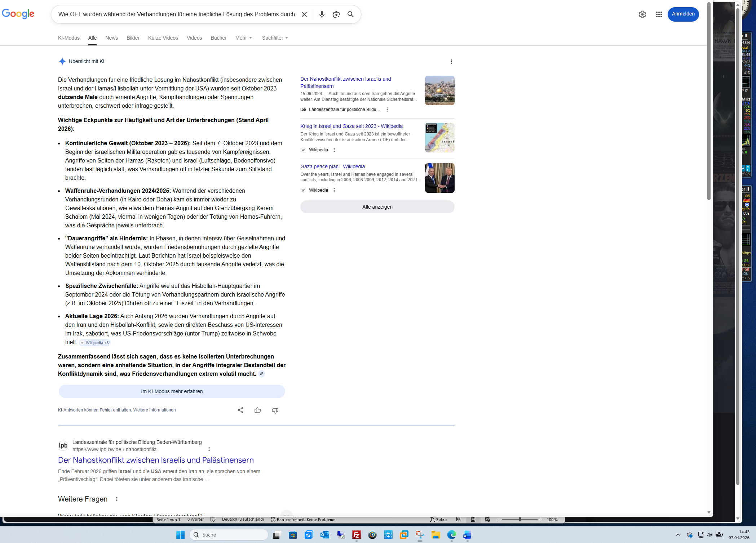This screenshot has width=756, height=543.
Task: Click the voice search microphone icon
Action: [x=322, y=14]
